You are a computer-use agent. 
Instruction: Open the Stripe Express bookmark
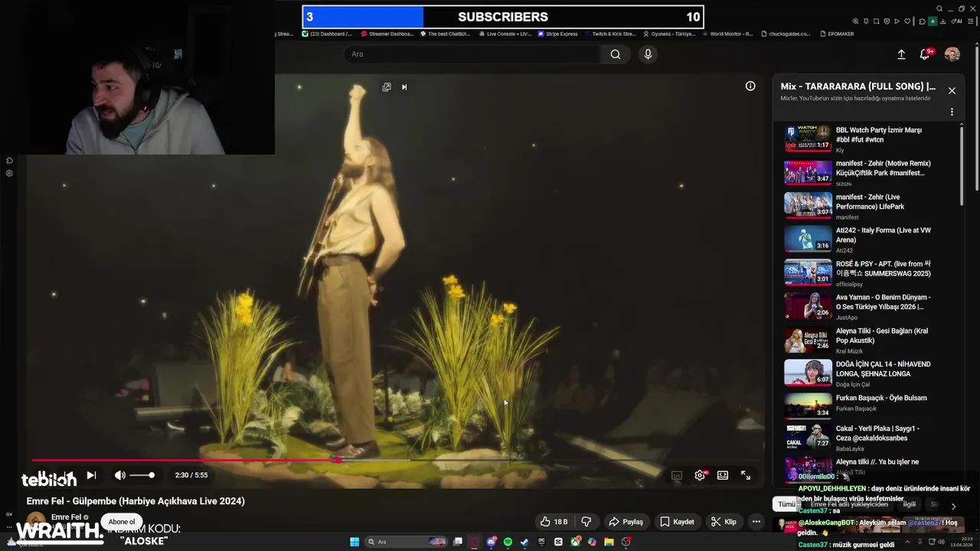tap(558, 34)
